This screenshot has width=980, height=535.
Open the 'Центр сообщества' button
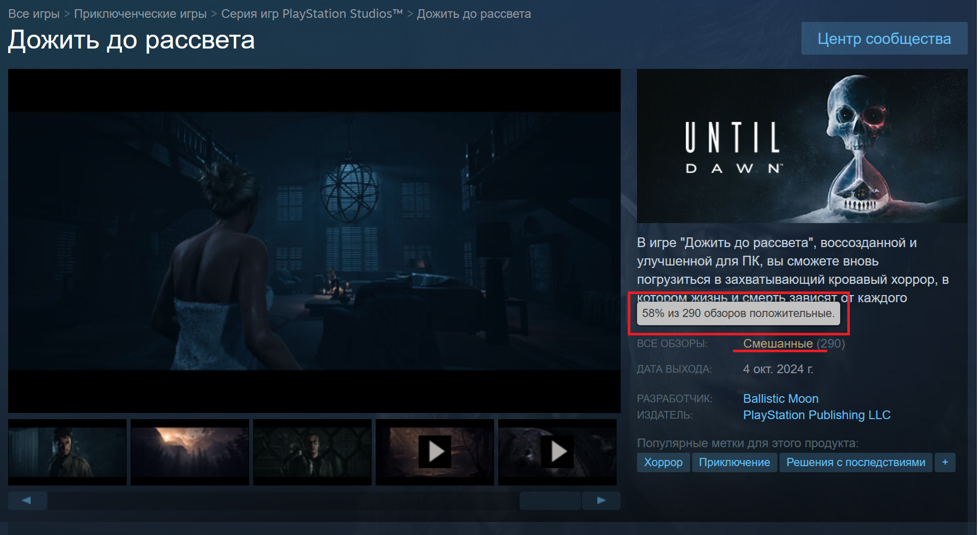[884, 38]
